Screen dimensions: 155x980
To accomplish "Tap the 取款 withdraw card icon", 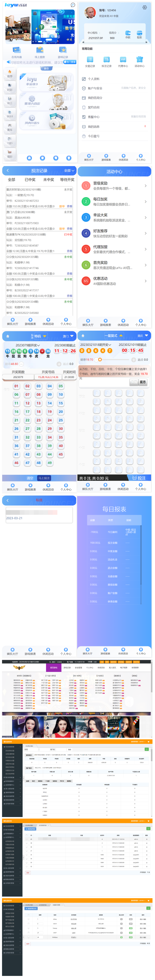I will [x=139, y=33].
